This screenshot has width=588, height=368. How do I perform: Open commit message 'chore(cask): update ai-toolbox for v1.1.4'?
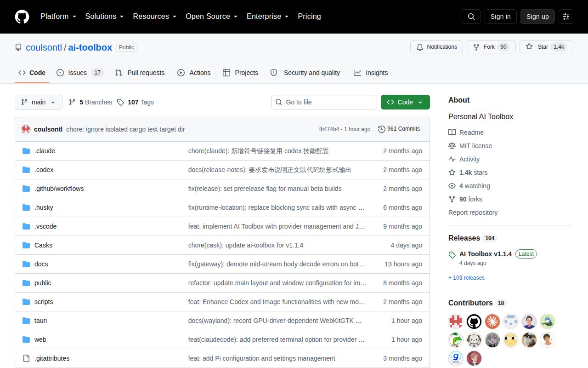246,245
